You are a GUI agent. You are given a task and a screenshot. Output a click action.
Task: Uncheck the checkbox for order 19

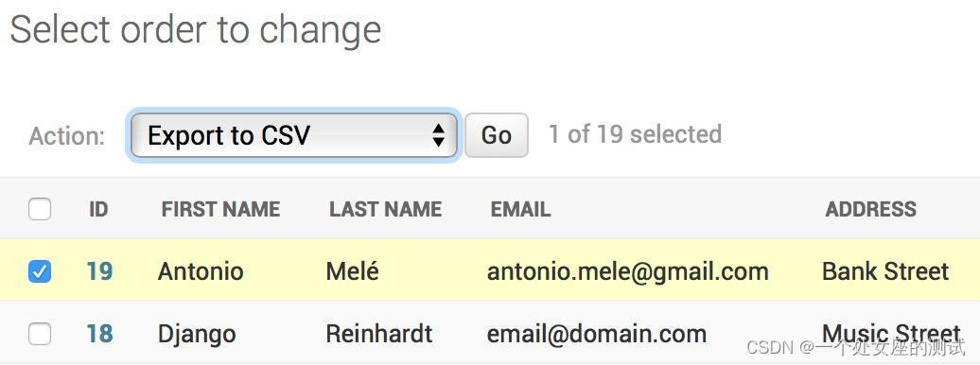pyautogui.click(x=40, y=271)
